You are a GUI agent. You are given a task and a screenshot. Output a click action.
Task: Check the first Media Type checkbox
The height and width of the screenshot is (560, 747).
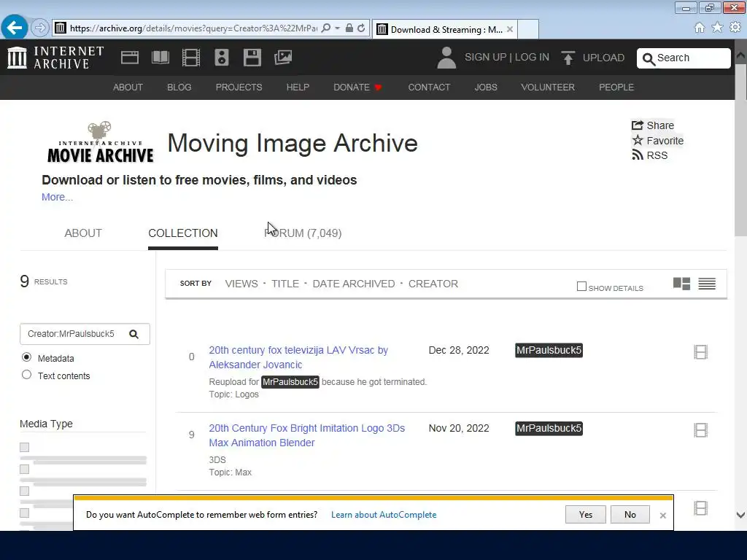(24, 447)
